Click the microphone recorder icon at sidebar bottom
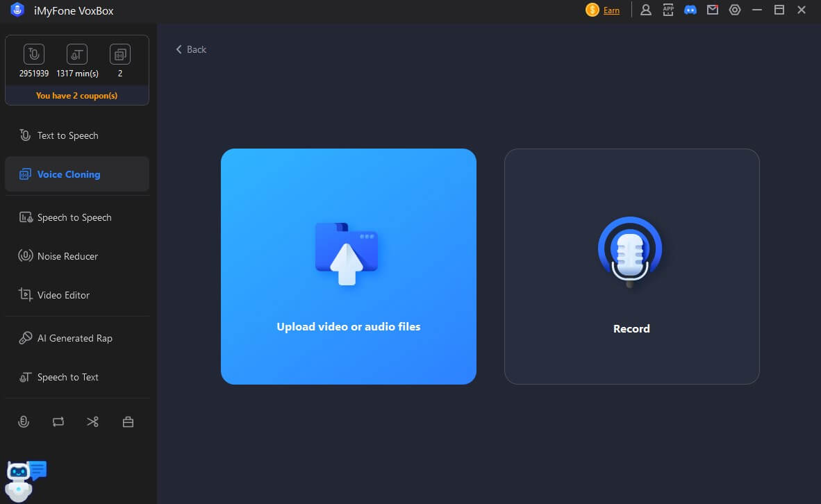The height and width of the screenshot is (504, 821). coord(24,421)
